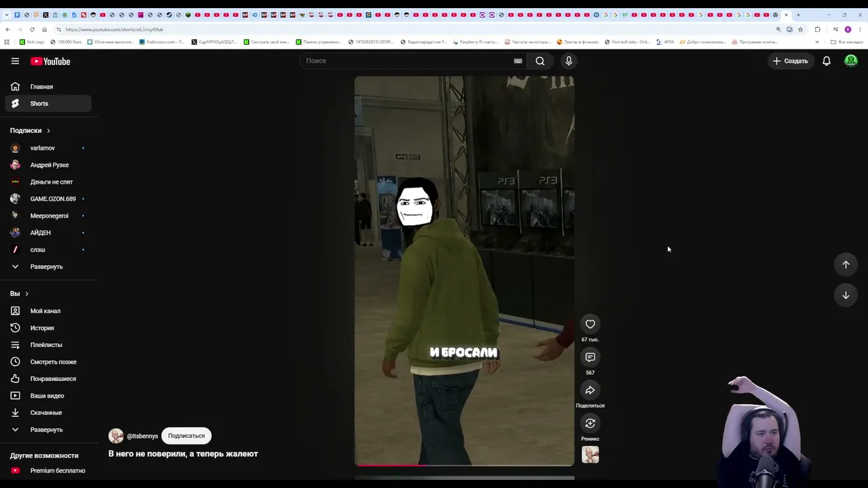Open the tab search dropdown at far left
This screenshot has width=868, height=488.
click(x=7, y=15)
